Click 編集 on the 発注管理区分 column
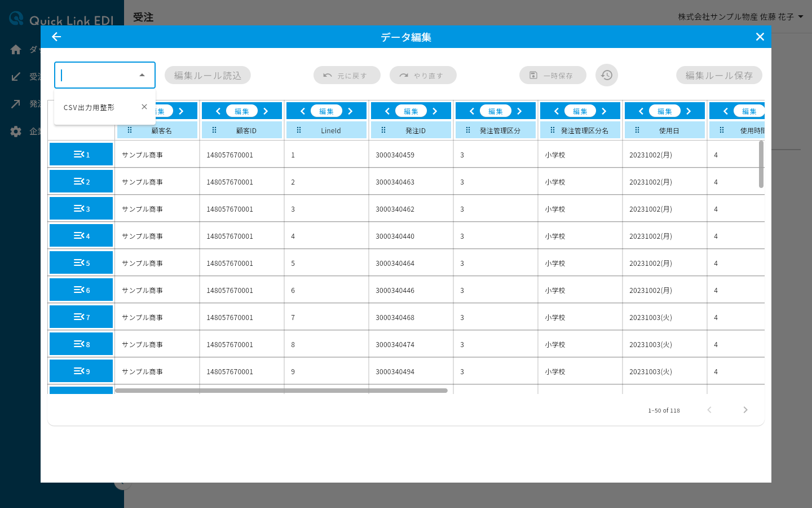 496,111
